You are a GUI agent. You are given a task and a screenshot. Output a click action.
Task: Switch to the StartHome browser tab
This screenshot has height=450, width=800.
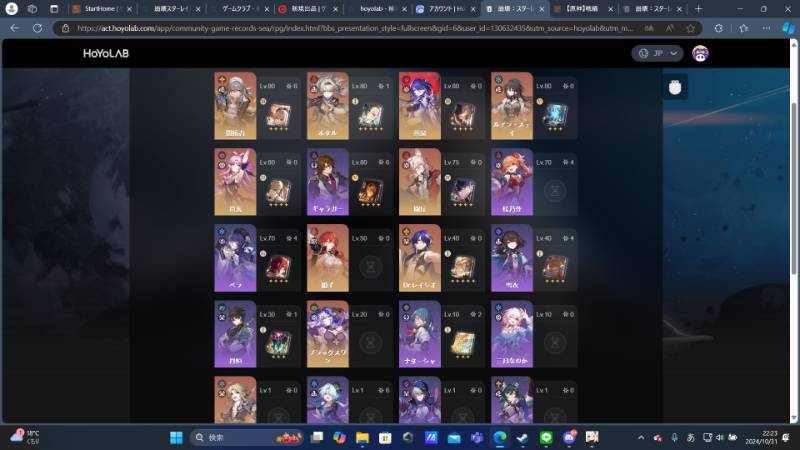pos(102,9)
